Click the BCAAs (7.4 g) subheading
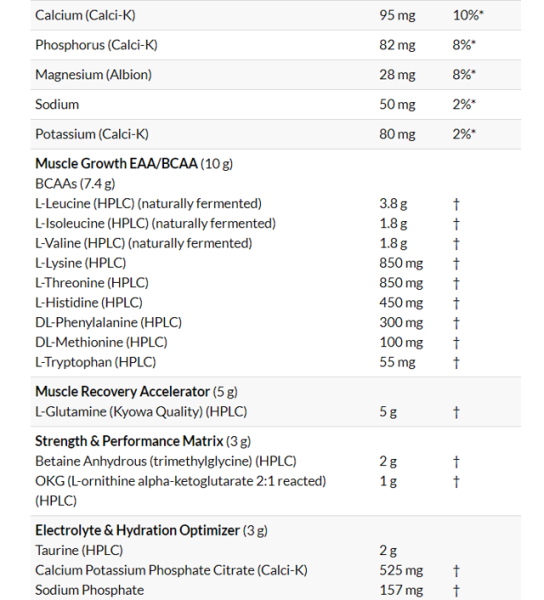Viewport: 544px width, 600px height. (75, 184)
